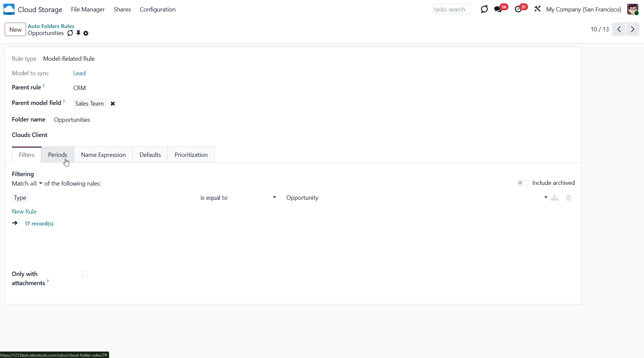This screenshot has width=644, height=358.
Task: Open the activities clock icon
Action: [x=518, y=9]
